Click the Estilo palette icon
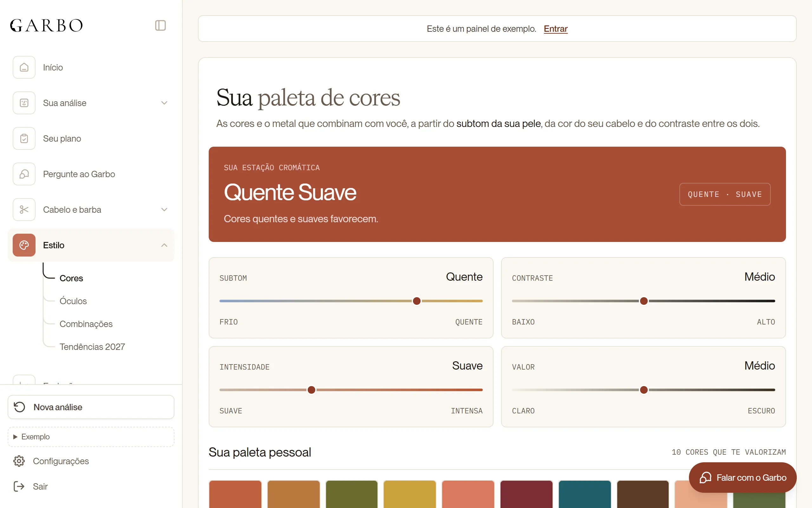 tap(24, 245)
